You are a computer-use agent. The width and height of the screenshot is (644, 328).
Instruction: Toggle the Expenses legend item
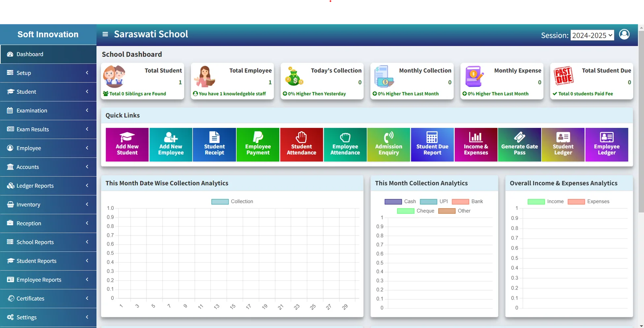[588, 202]
